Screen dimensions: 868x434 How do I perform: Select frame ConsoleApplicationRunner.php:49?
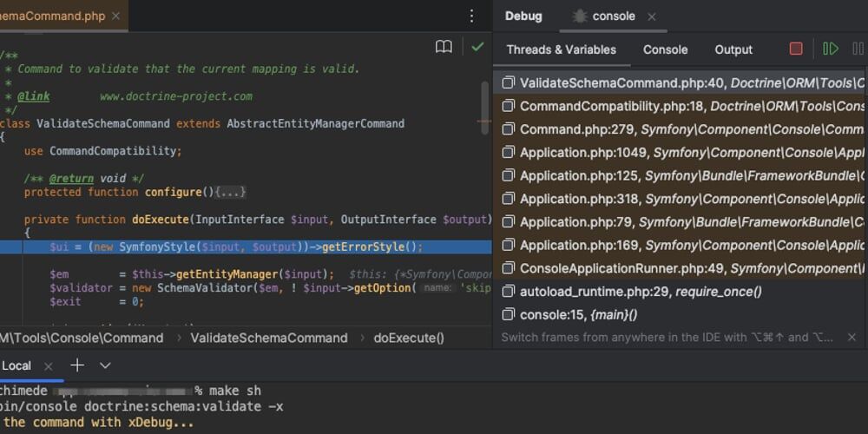tap(681, 268)
